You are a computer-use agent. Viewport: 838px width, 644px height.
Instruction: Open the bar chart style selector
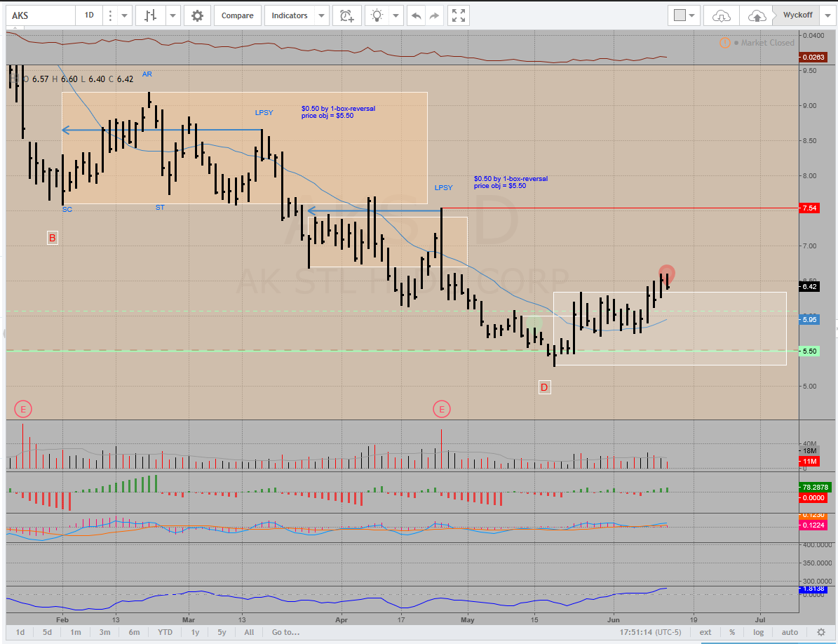point(150,15)
